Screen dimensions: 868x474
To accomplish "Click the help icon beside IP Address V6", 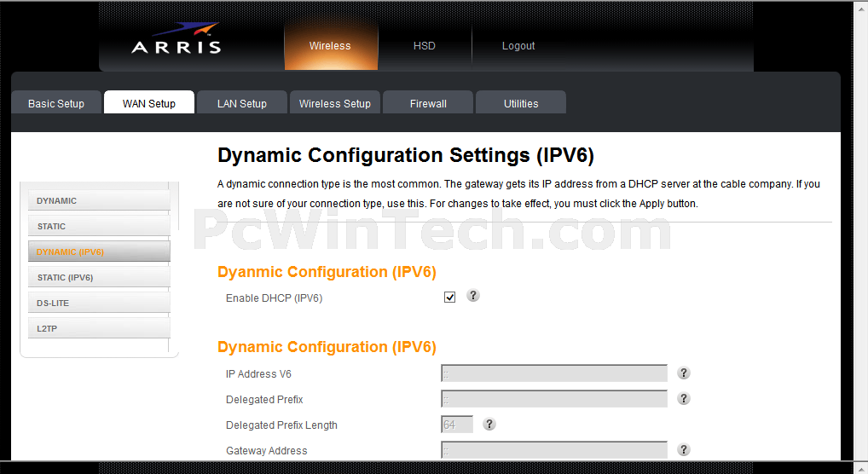I will 684,373.
